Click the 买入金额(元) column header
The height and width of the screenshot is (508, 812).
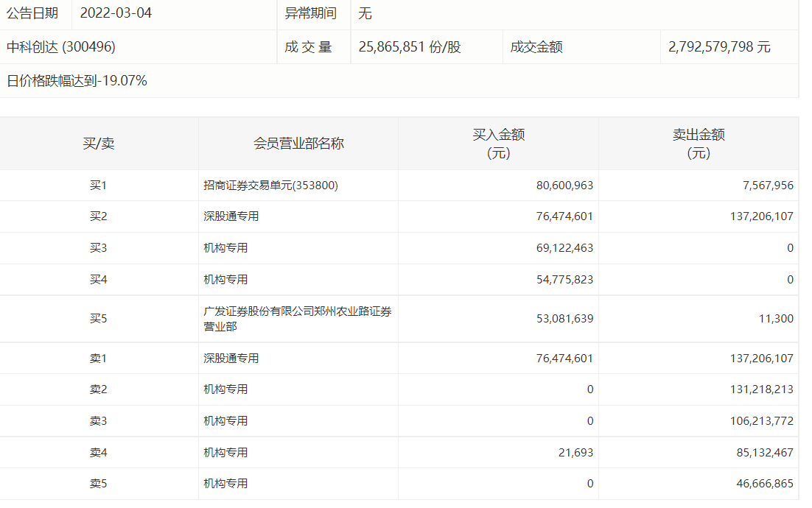click(498, 144)
